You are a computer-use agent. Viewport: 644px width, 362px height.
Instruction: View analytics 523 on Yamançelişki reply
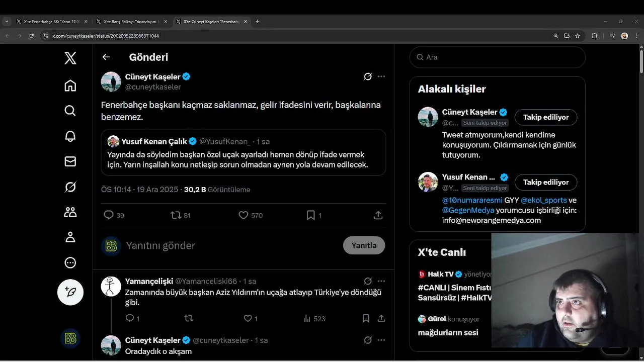(314, 318)
